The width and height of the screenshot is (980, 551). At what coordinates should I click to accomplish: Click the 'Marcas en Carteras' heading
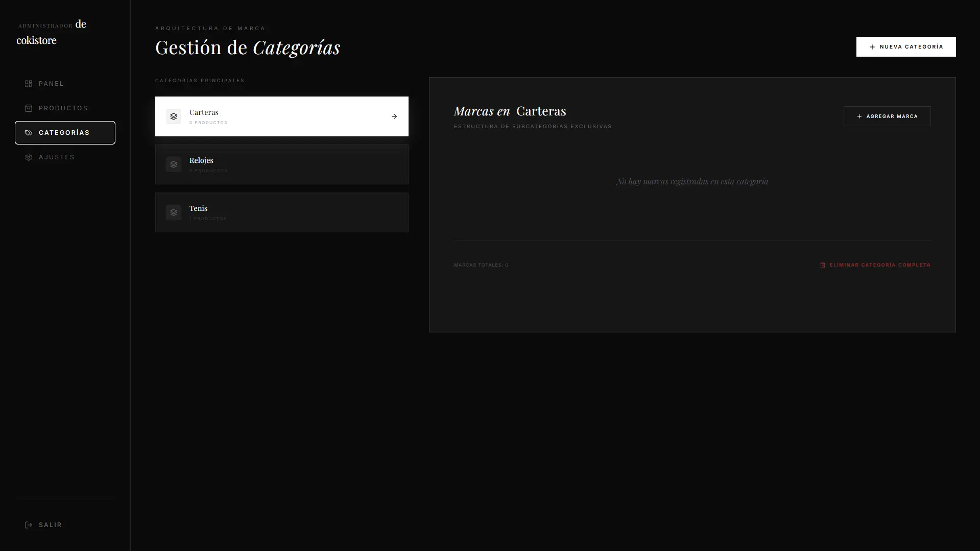point(510,111)
